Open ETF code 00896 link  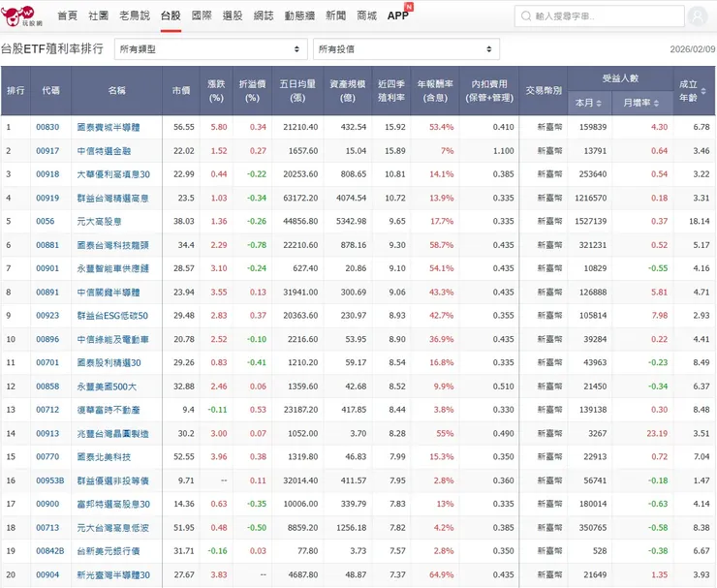(x=47, y=339)
